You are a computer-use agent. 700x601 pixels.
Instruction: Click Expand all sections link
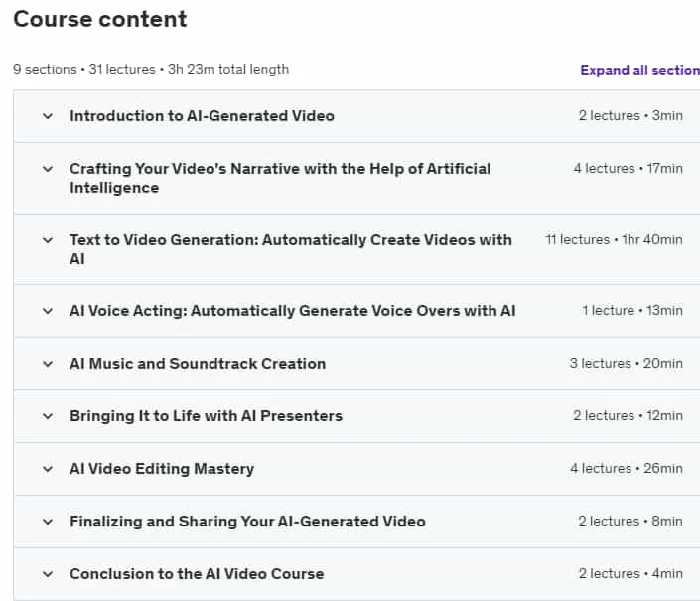coord(640,71)
